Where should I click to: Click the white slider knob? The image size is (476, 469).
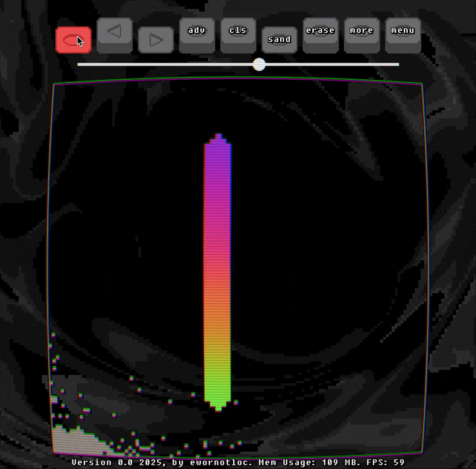tap(259, 64)
